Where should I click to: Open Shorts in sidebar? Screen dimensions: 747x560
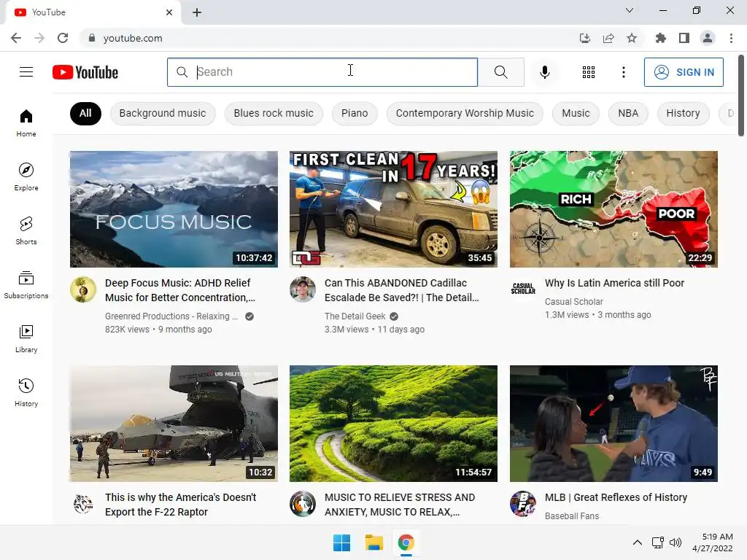click(26, 231)
